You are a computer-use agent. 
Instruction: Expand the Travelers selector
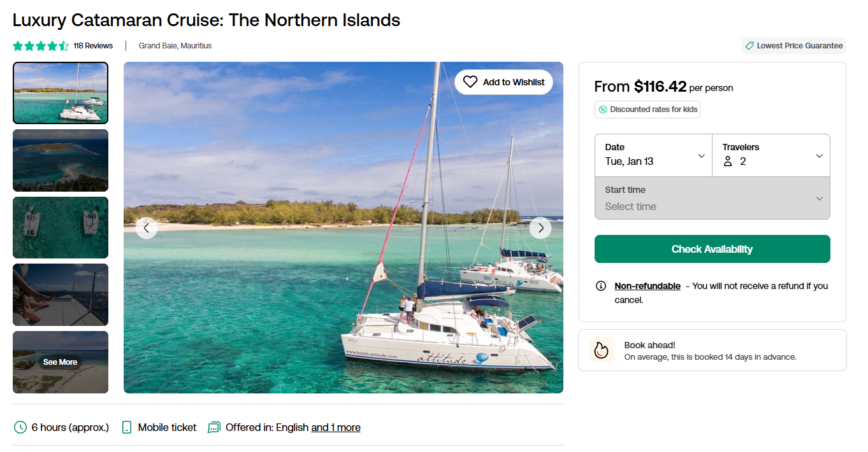[771, 155]
